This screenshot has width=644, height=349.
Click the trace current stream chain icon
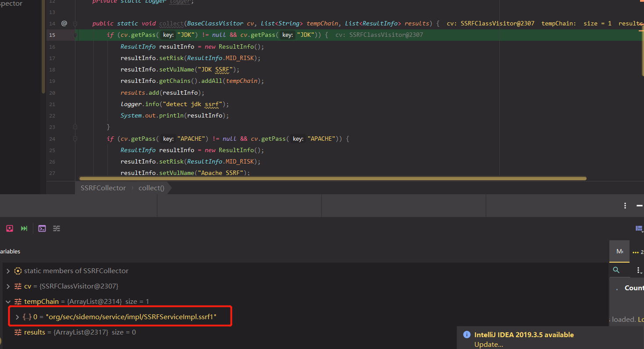coord(57,228)
